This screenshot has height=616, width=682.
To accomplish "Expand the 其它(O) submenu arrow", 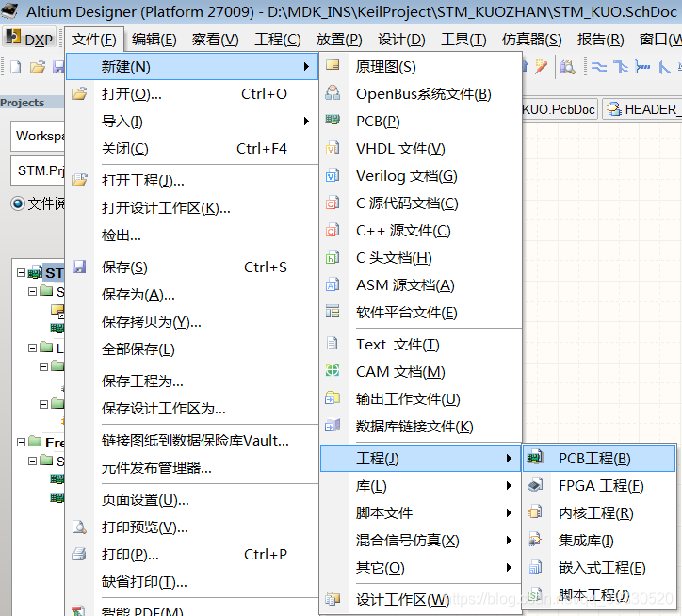I will (x=509, y=568).
